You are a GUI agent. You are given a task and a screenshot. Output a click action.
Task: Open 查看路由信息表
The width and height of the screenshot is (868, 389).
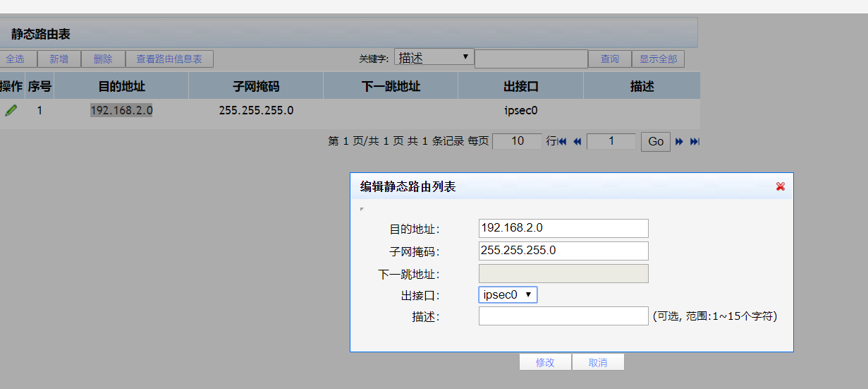[169, 59]
